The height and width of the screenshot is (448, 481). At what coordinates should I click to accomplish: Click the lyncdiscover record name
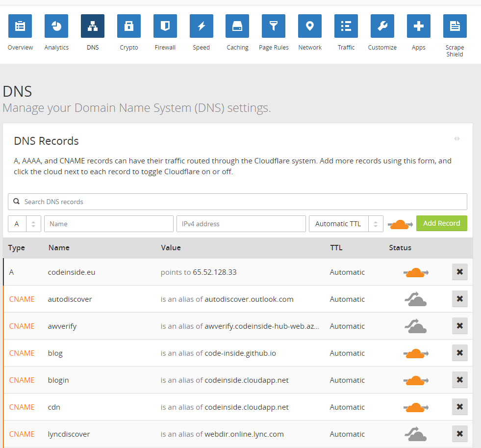[x=69, y=434]
